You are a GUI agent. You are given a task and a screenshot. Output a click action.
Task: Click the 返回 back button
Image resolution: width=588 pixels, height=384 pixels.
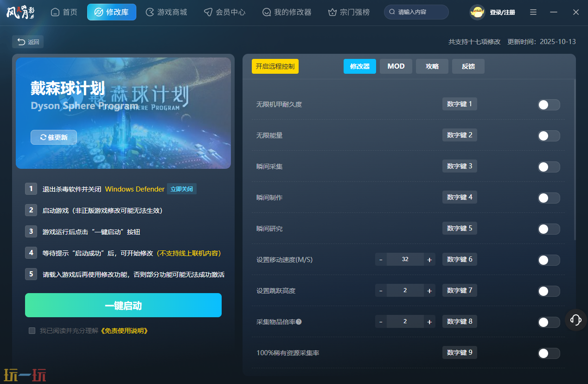tap(28, 42)
